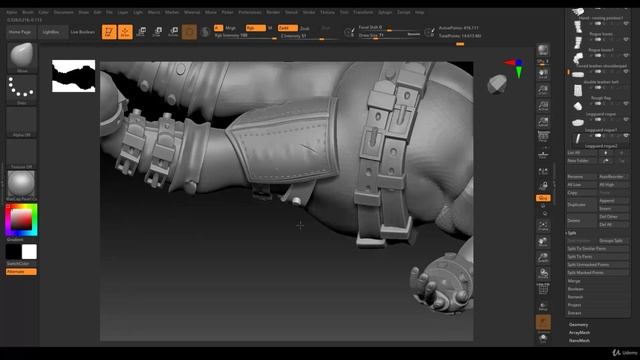Click the Scroll canvas icon
The image size is (640, 360).
click(543, 74)
